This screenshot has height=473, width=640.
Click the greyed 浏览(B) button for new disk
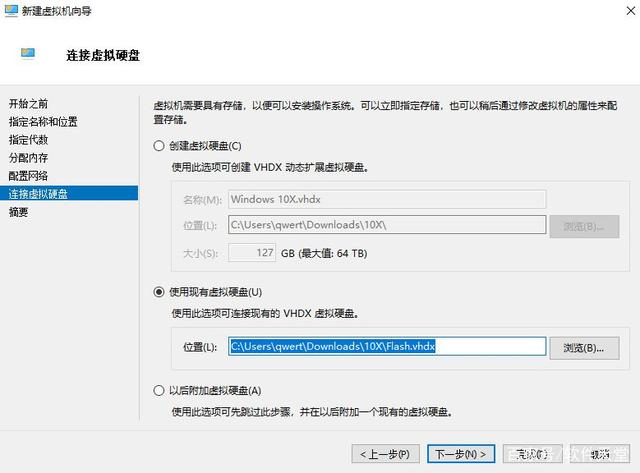pyautogui.click(x=584, y=227)
